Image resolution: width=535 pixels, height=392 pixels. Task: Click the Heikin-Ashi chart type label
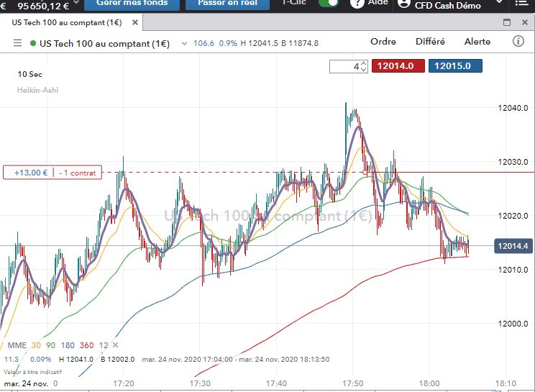click(x=37, y=90)
